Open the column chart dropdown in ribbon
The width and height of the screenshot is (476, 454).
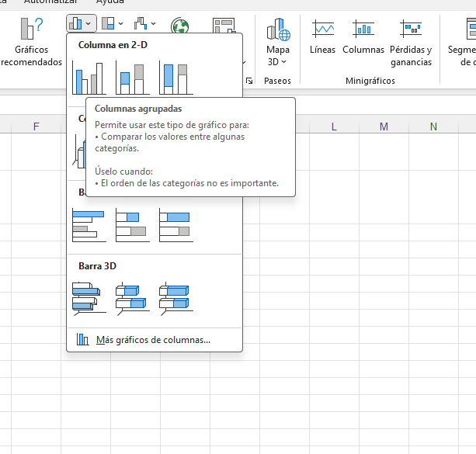click(x=82, y=23)
